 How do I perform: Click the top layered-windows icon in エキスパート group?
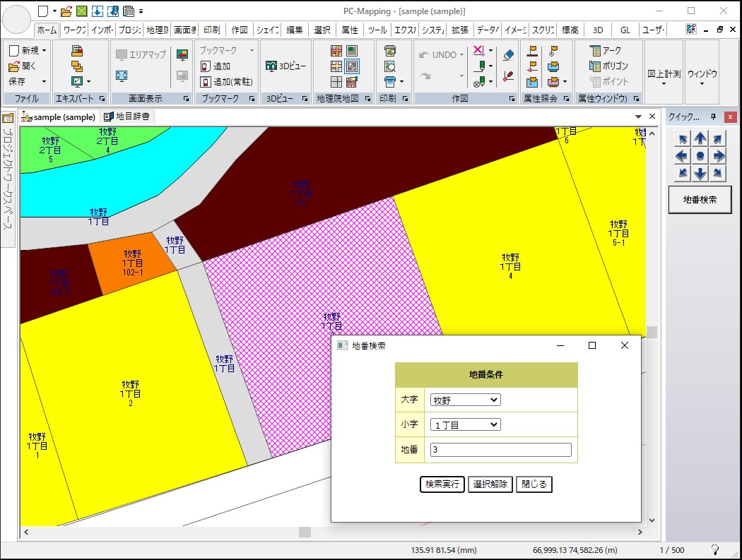click(x=76, y=51)
